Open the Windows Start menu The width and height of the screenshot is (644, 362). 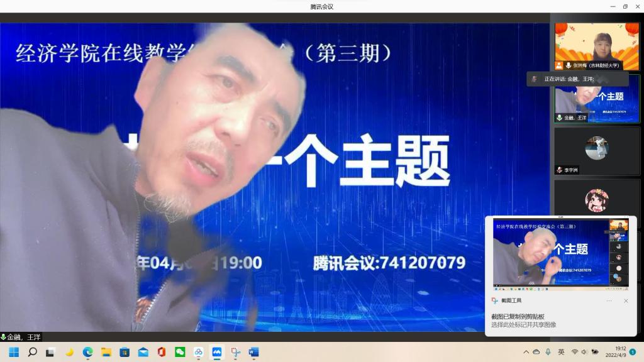(14, 352)
